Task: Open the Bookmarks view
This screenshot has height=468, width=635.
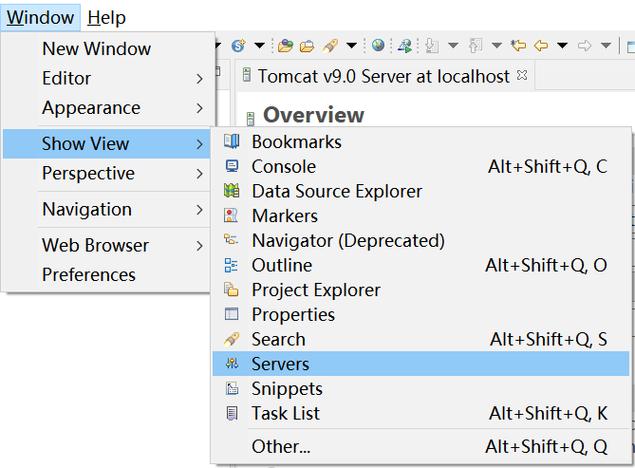Action: pos(296,142)
